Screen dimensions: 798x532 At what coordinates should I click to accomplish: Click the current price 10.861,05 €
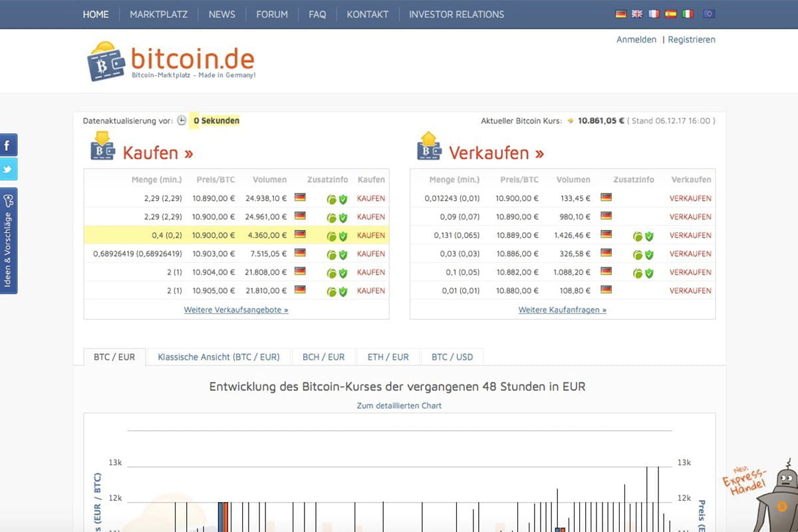click(601, 121)
